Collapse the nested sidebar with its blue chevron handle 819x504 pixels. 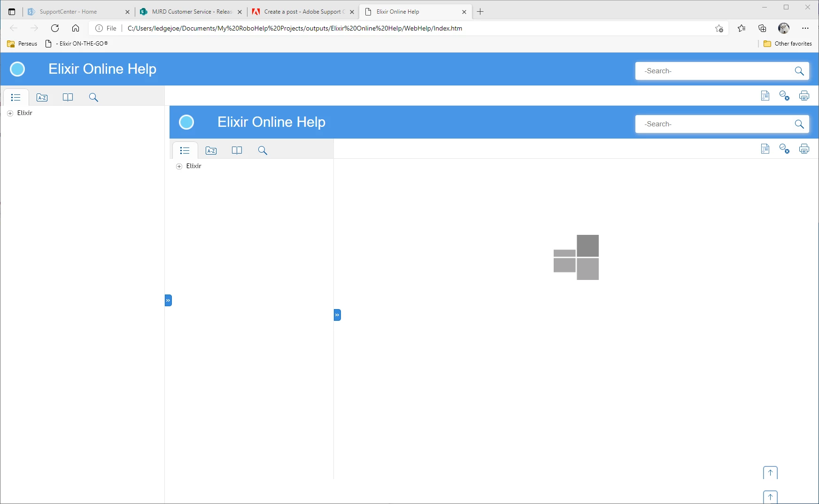pos(337,315)
